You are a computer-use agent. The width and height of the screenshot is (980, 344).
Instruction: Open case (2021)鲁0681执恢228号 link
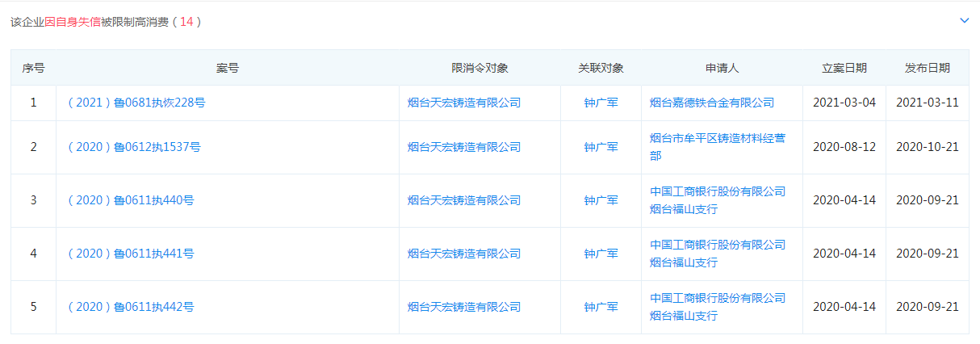tap(136, 103)
